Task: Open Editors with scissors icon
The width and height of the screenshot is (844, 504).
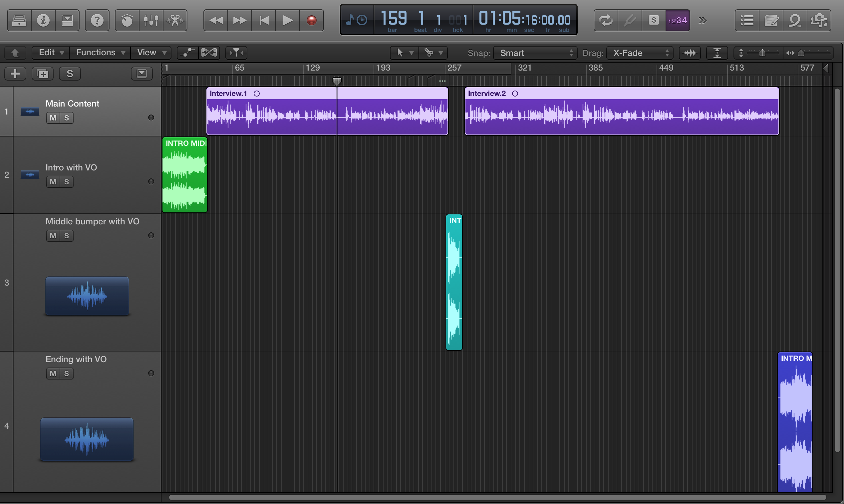Action: (175, 20)
